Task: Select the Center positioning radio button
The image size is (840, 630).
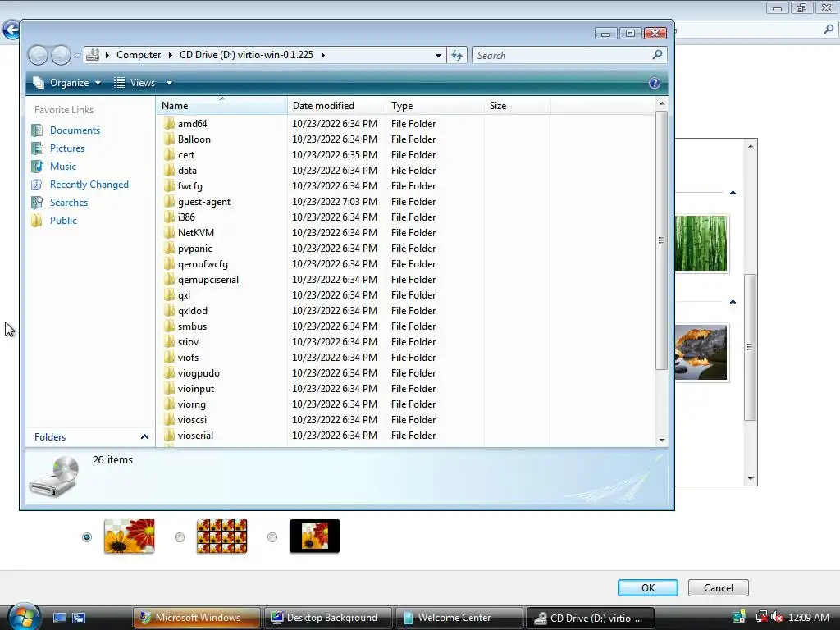Action: 272,536
